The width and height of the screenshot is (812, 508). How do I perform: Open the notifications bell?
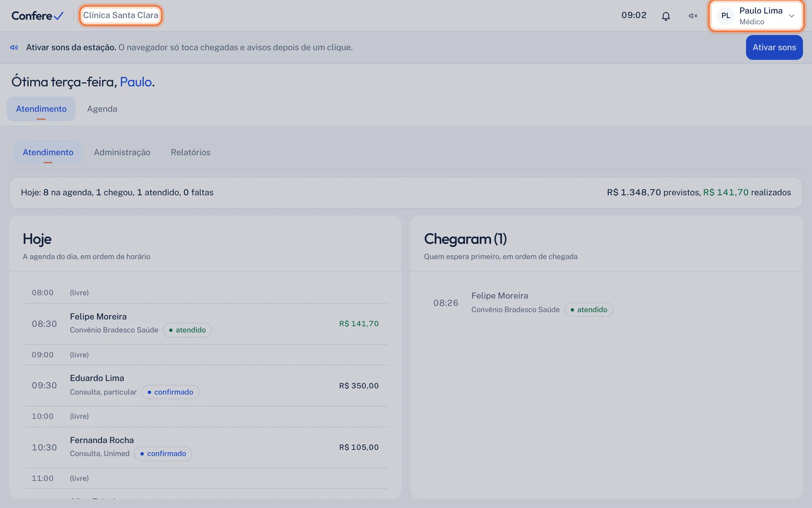click(x=666, y=16)
